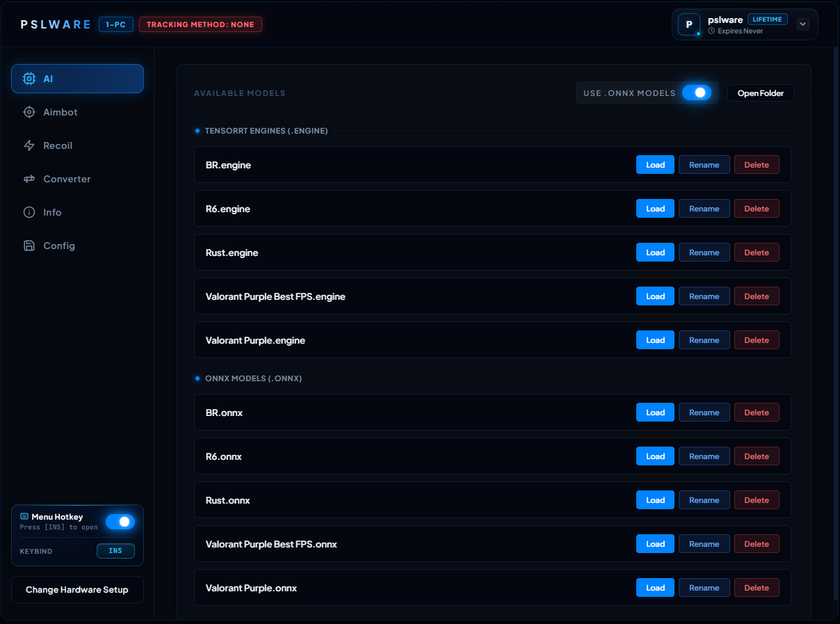Click Change Hardware Setup button

pyautogui.click(x=77, y=589)
